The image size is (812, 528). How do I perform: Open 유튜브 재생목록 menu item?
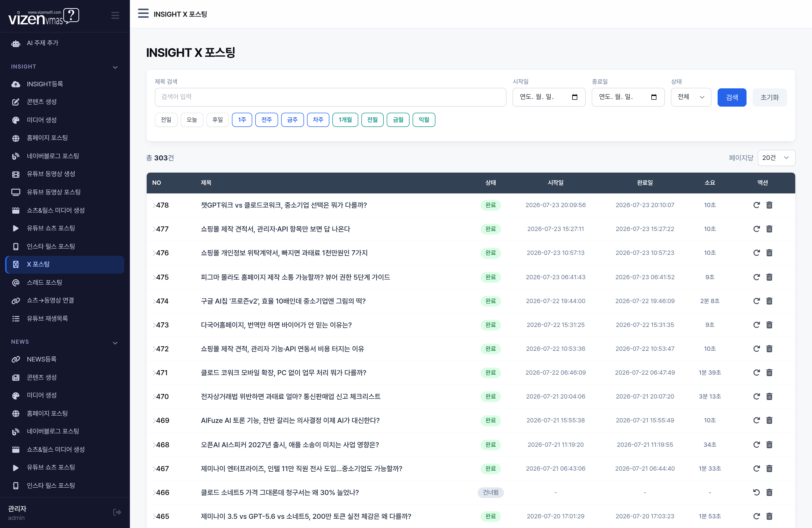click(x=65, y=318)
